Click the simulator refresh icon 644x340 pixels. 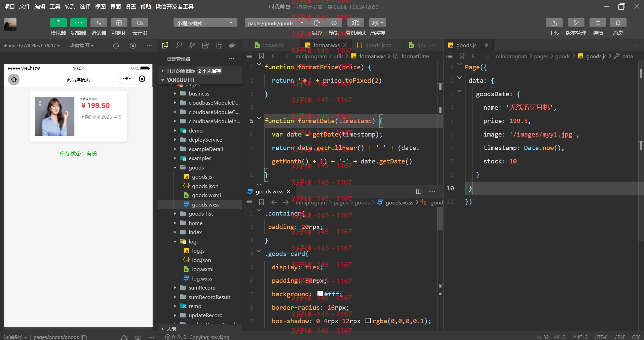coord(116,46)
